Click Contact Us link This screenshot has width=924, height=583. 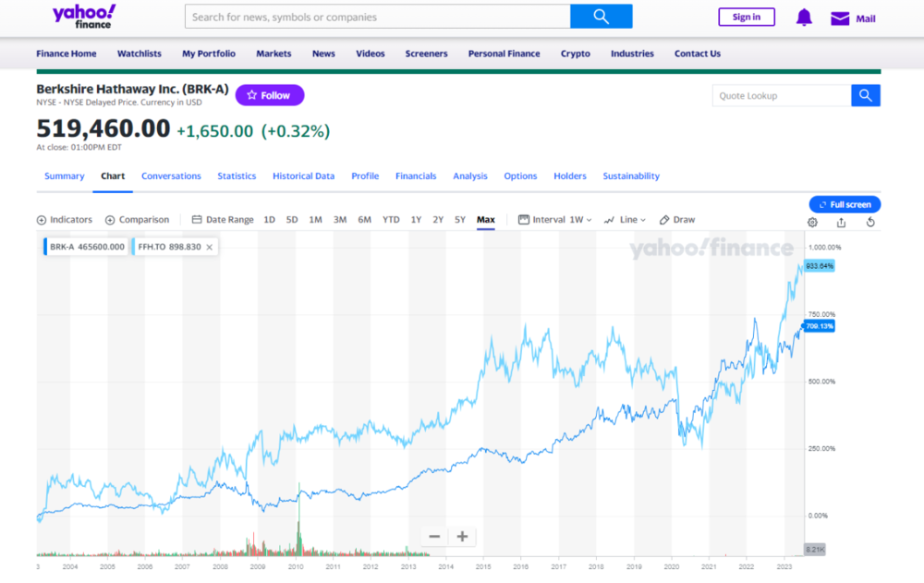(x=697, y=53)
